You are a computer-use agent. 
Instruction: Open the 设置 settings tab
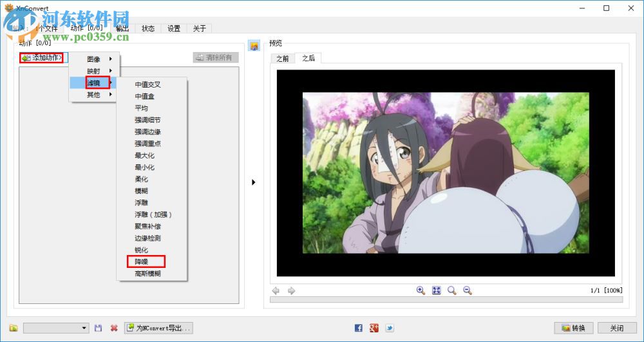coord(174,28)
